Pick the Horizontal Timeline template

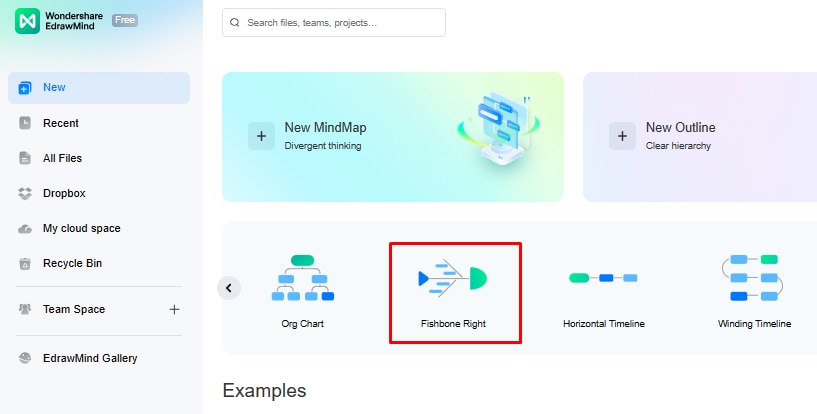(603, 288)
